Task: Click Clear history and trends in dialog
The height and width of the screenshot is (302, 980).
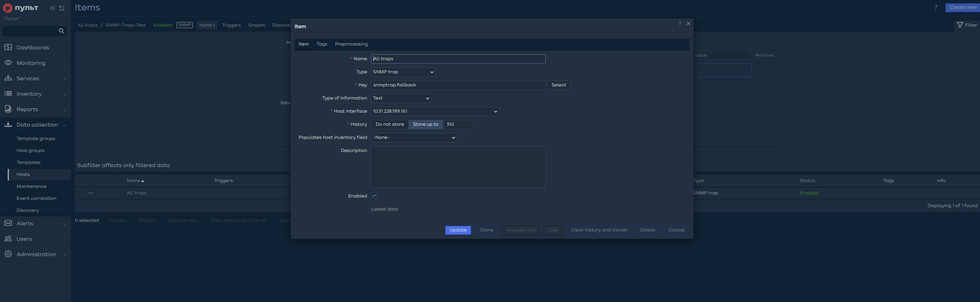Action: click(x=599, y=230)
